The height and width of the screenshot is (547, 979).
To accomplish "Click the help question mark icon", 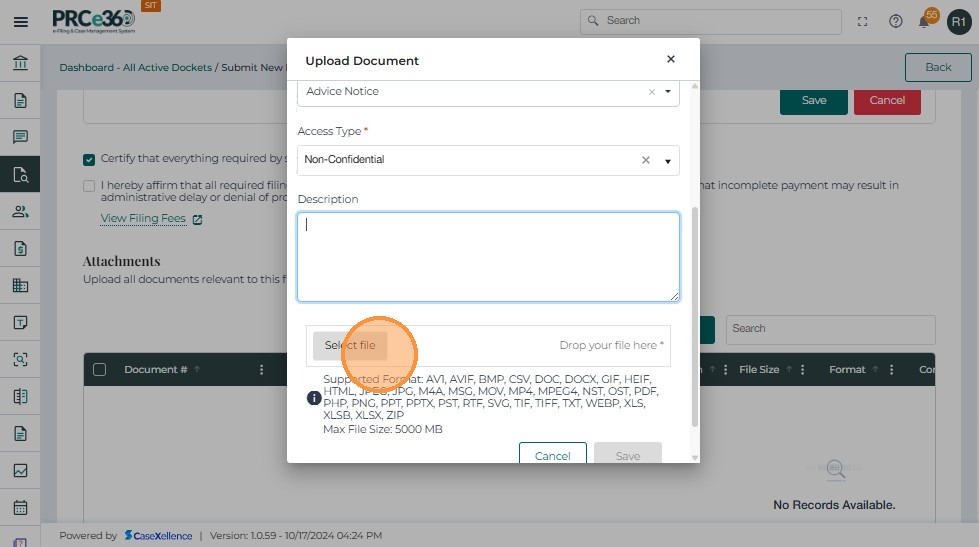I will coord(896,21).
